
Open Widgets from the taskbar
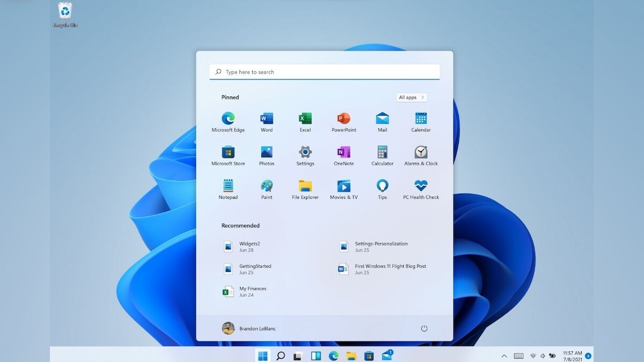click(316, 355)
